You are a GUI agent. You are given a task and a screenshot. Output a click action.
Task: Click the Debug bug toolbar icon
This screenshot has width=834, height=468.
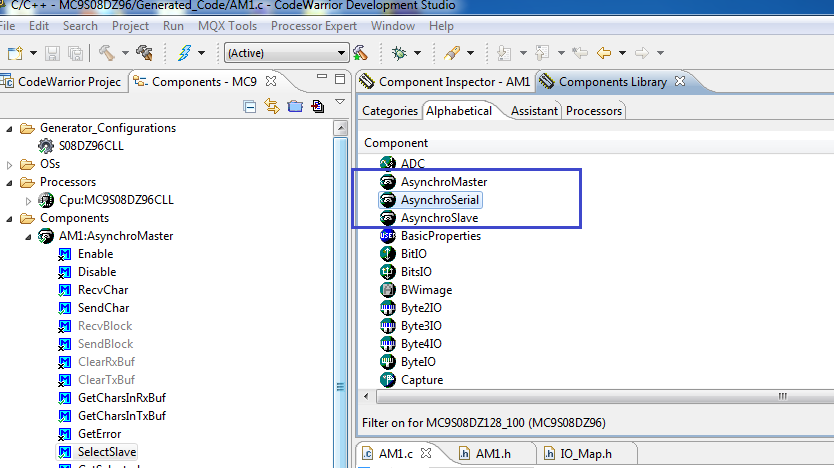pos(399,53)
